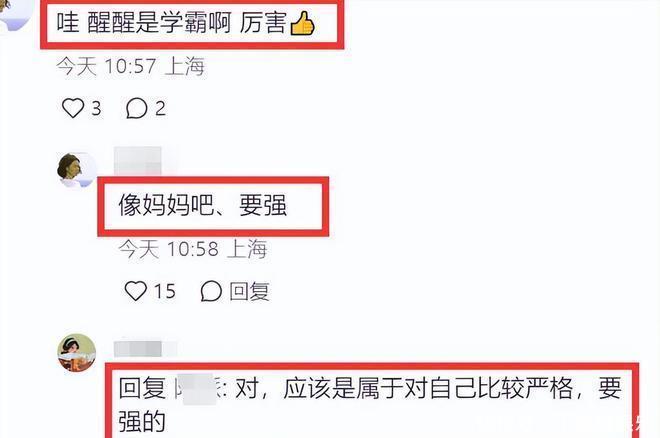Open avatar of the "像妈妈吧、要强" commenter
This screenshot has height=438, width=660.
pyautogui.click(x=76, y=170)
